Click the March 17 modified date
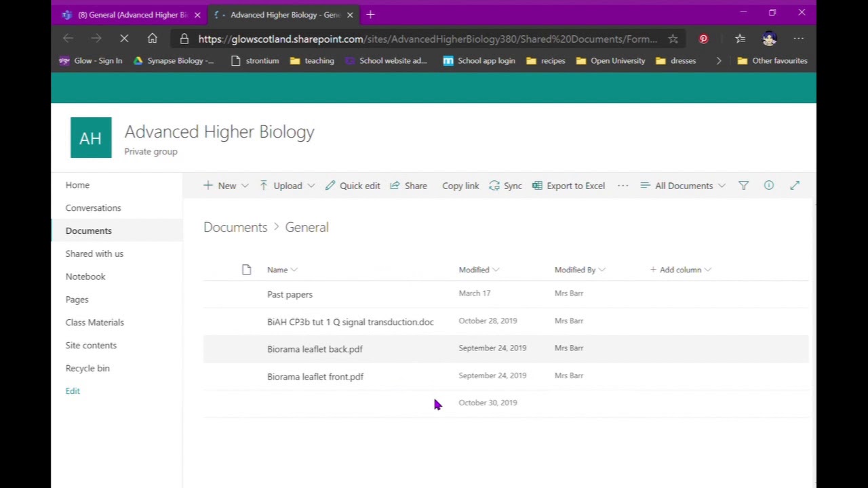868x488 pixels. [474, 293]
